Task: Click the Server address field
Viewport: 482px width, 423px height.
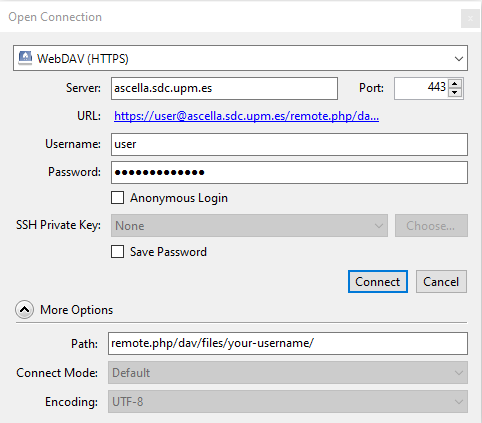Action: tap(224, 88)
